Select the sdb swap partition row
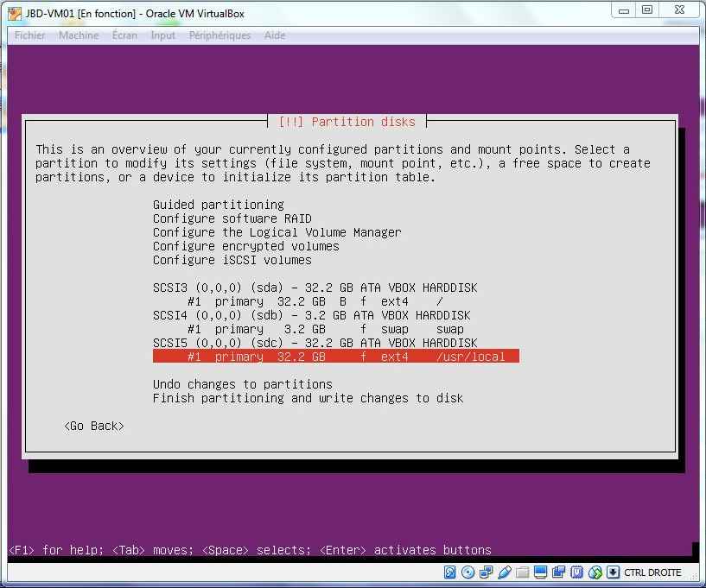706x588 pixels. (325, 329)
